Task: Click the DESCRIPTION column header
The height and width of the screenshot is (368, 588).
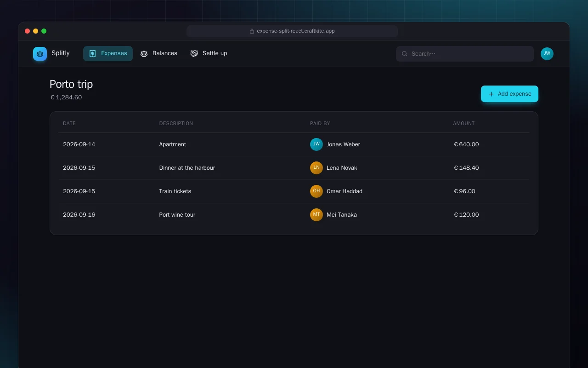Action: [176, 123]
